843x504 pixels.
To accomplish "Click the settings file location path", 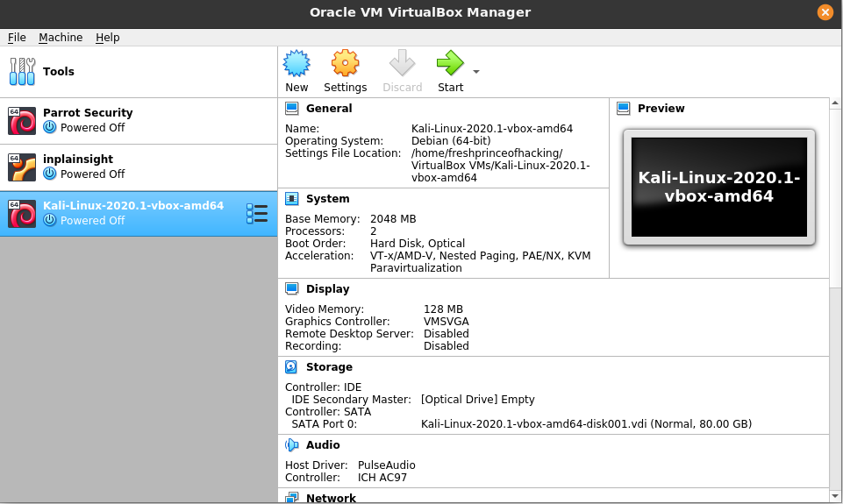I will (x=501, y=166).
